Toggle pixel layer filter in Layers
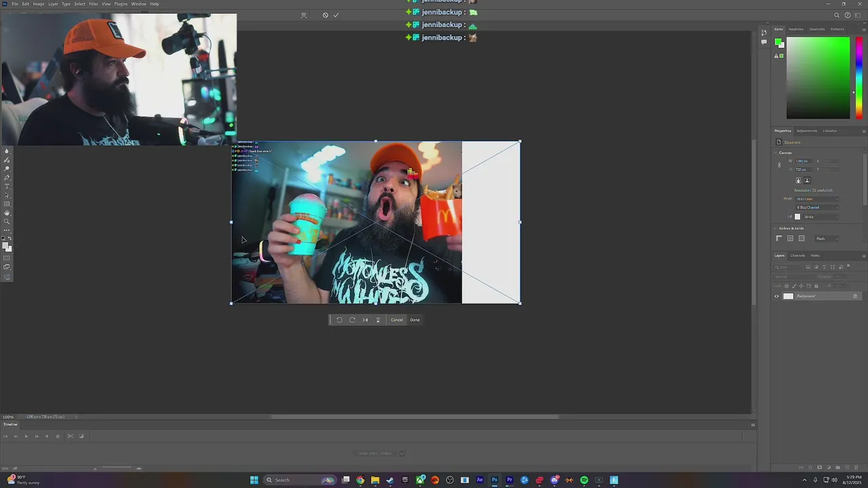 (808, 267)
